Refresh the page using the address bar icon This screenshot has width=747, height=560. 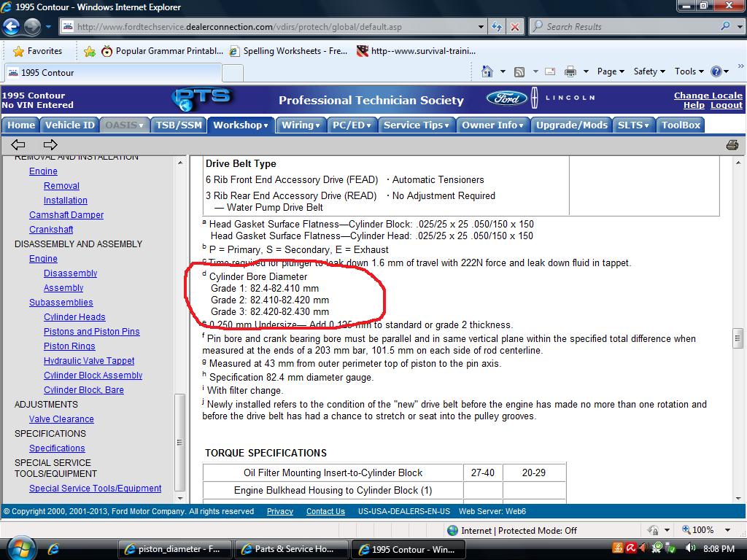point(496,27)
